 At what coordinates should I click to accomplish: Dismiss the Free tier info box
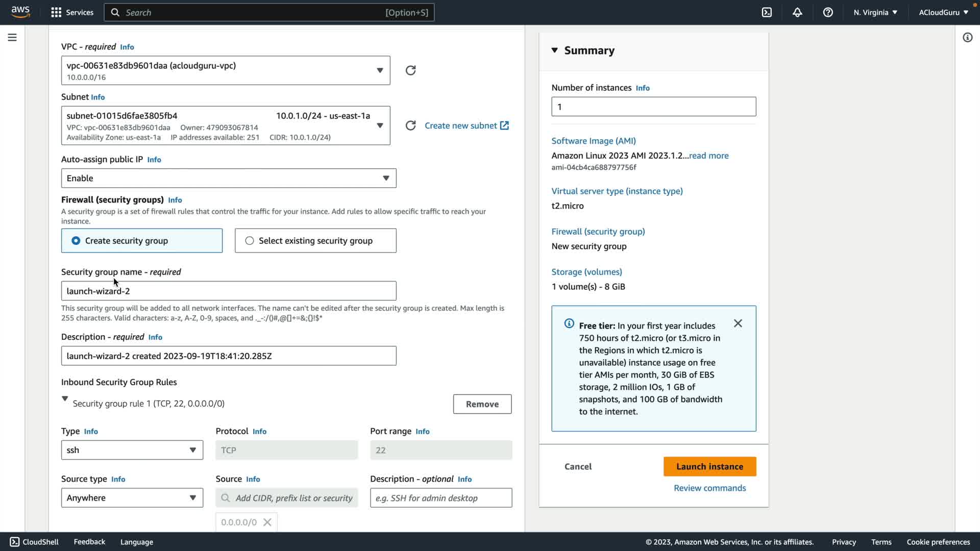pos(738,323)
